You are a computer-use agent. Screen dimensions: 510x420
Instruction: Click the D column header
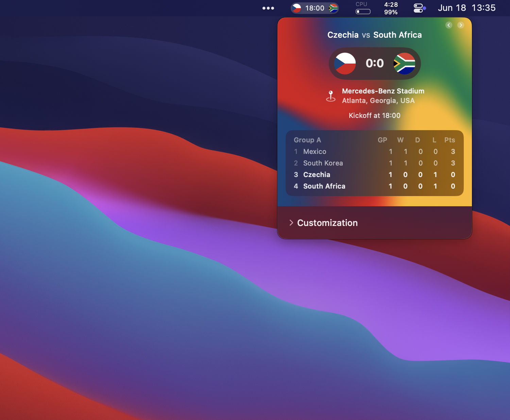pyautogui.click(x=418, y=140)
